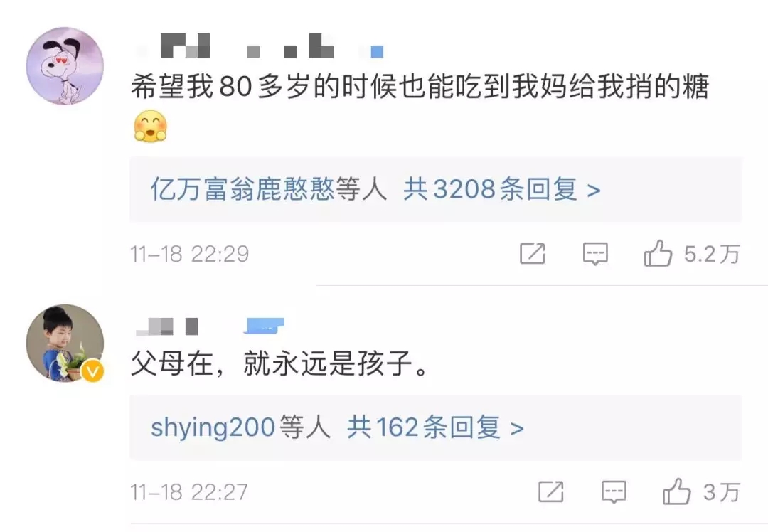Tap the blue badge beside second username

coord(264,326)
